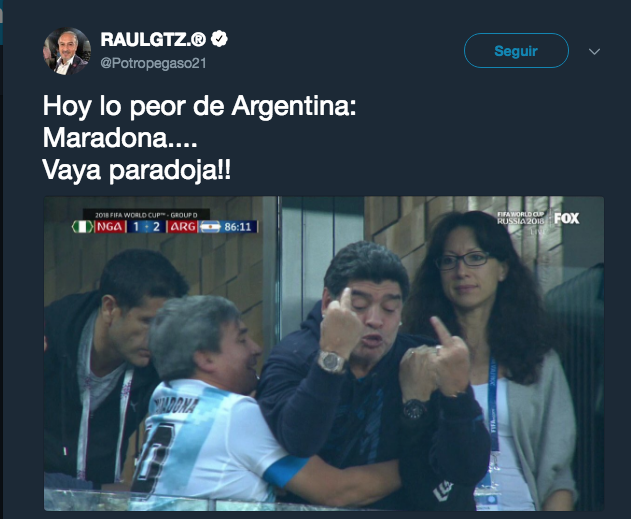Visit the @Potropegaso21 handle link
Viewport: 631px width, 519px height.
tap(153, 64)
